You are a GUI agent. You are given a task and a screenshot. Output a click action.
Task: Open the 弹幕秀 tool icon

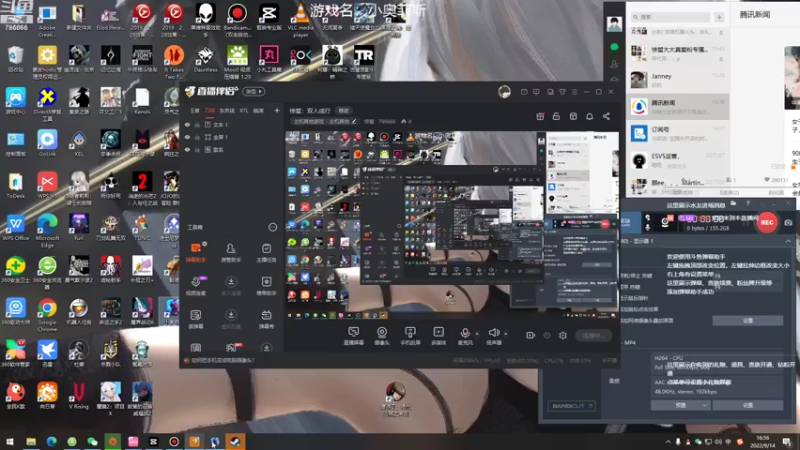(266, 319)
